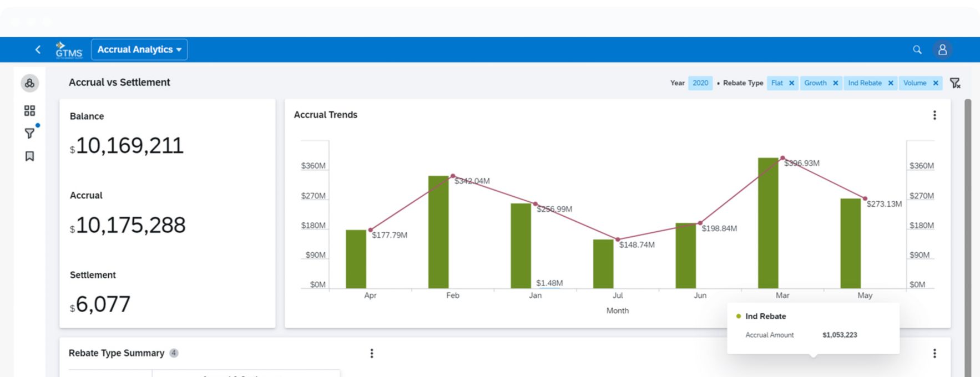Click the vertical scrollbar on right
This screenshot has height=377, width=980.
tap(968, 222)
